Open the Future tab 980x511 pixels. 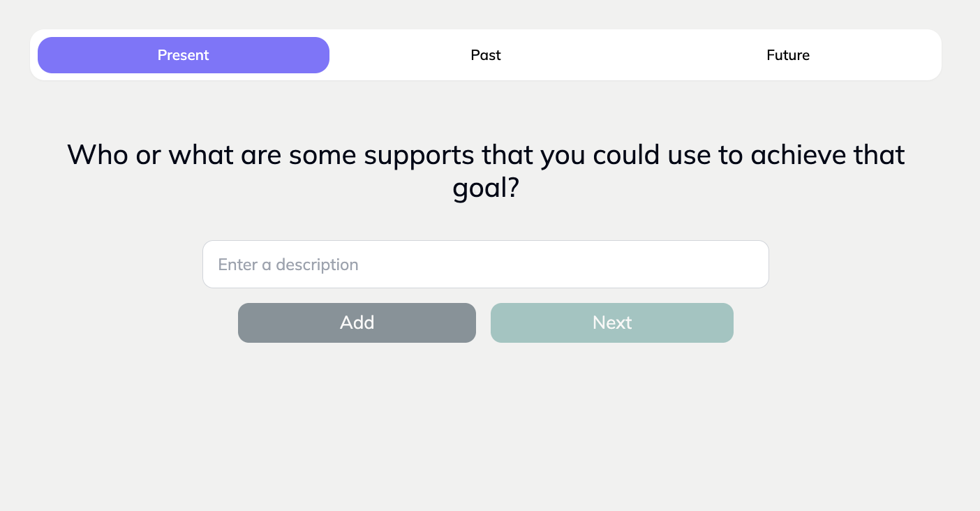[788, 55]
